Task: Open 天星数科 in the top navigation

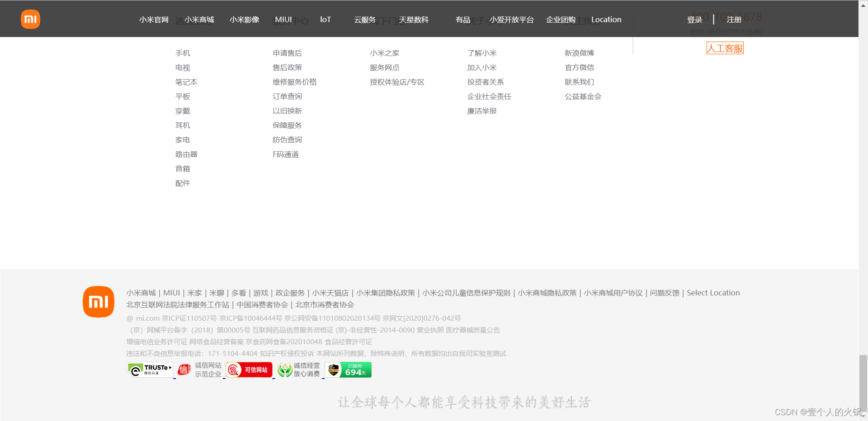Action: (414, 20)
